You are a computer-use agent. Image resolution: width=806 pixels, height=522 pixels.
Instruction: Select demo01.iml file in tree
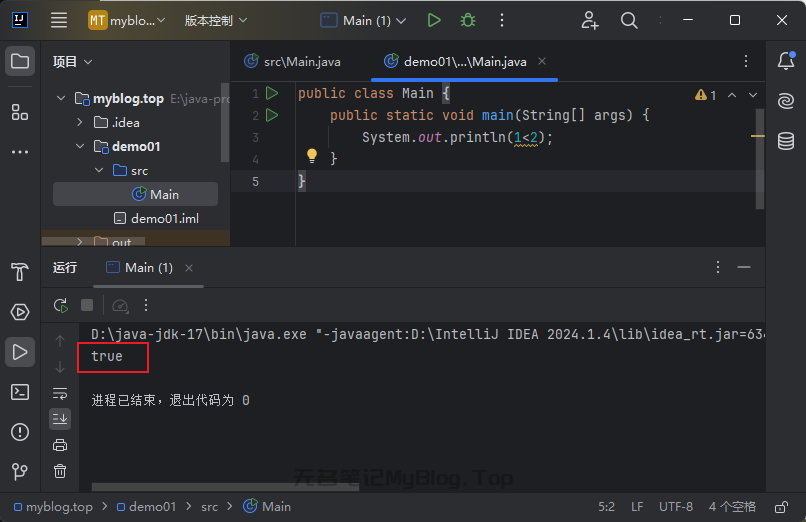coord(156,218)
